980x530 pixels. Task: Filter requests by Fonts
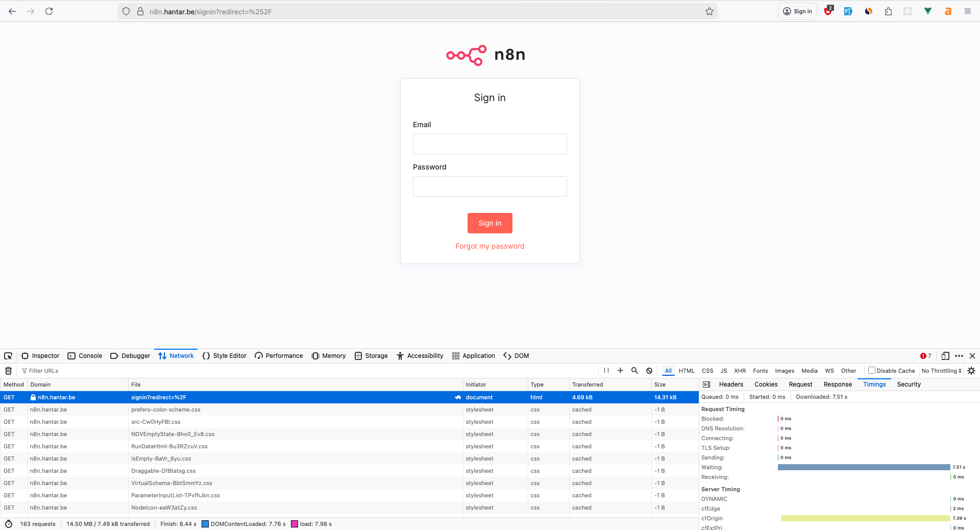pos(761,371)
